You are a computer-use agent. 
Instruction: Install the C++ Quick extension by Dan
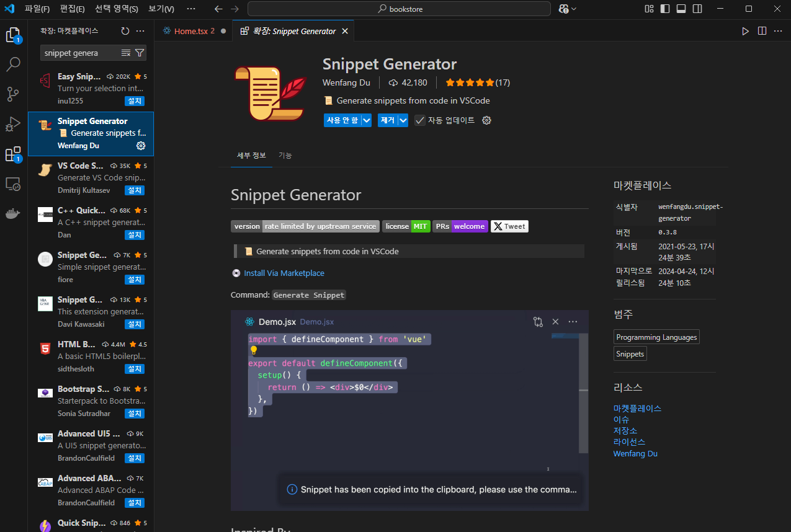[x=135, y=235]
